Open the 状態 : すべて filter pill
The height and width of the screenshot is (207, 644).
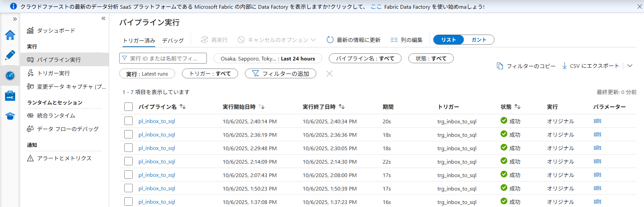[430, 58]
